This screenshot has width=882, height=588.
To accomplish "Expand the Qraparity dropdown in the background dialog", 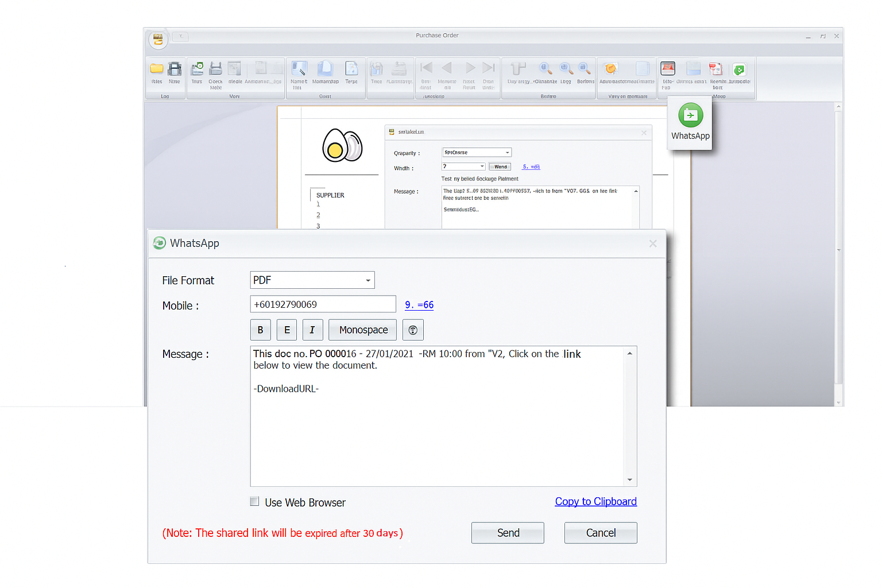I will tap(508, 152).
